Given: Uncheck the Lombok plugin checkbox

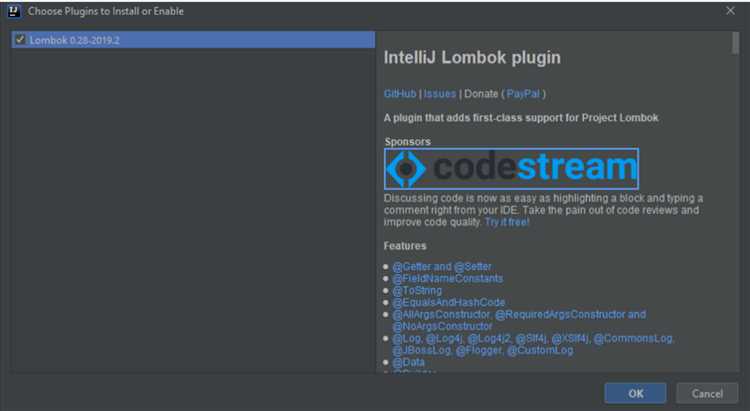Looking at the screenshot, I should click(20, 39).
